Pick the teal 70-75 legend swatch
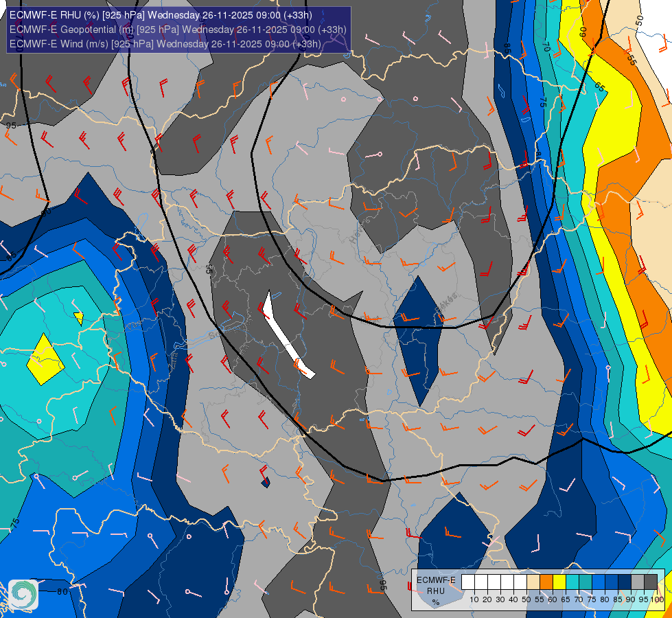This screenshot has height=618, width=672. click(x=586, y=582)
